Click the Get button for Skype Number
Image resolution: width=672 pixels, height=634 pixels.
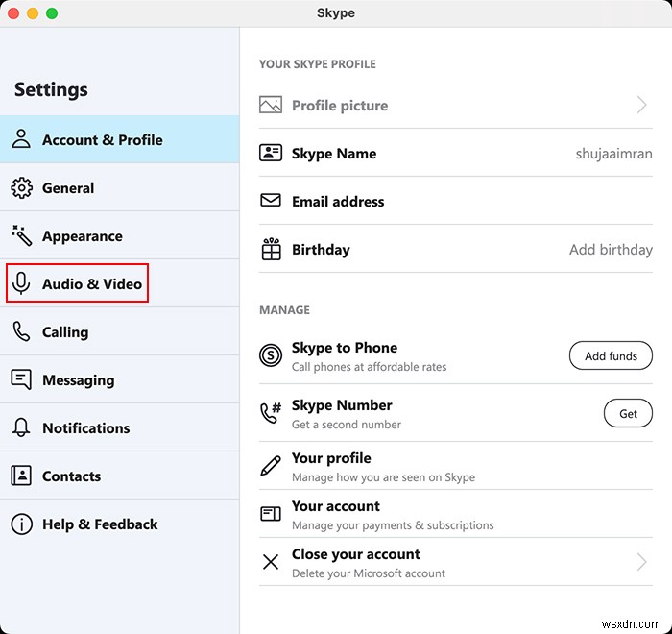click(x=628, y=413)
